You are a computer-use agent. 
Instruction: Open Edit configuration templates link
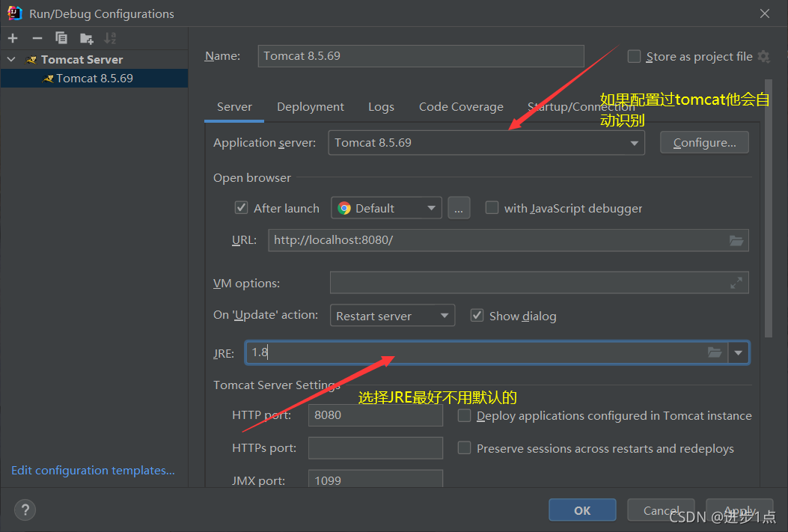pyautogui.click(x=93, y=470)
